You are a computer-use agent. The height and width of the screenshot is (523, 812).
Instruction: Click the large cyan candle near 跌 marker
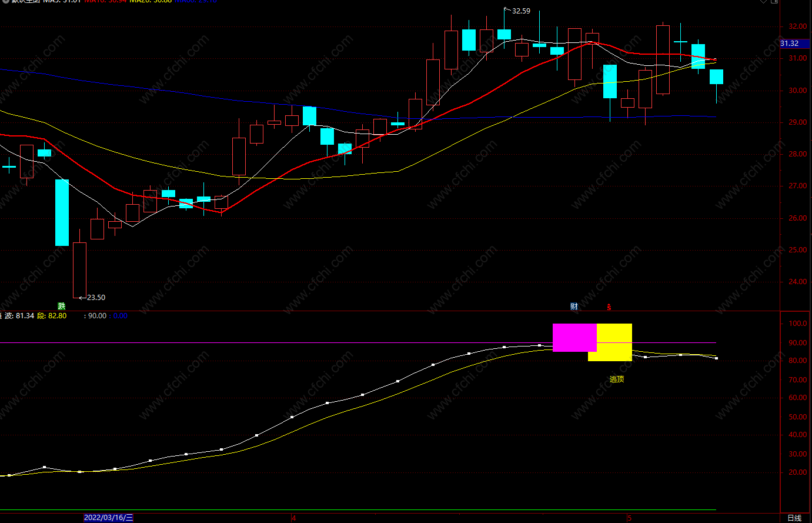(62, 212)
